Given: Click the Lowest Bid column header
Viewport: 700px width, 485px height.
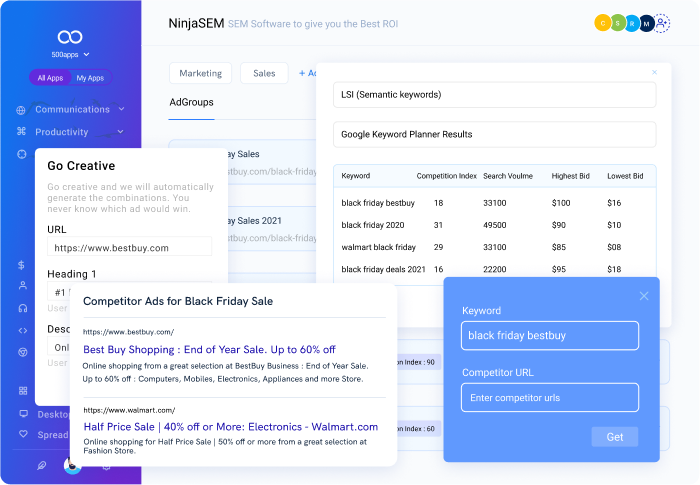Looking at the screenshot, I should click(625, 176).
